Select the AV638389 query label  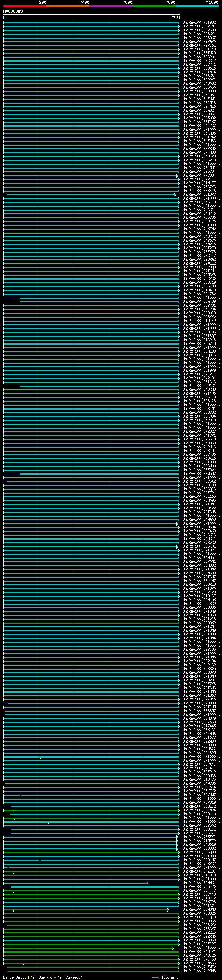(13, 11)
